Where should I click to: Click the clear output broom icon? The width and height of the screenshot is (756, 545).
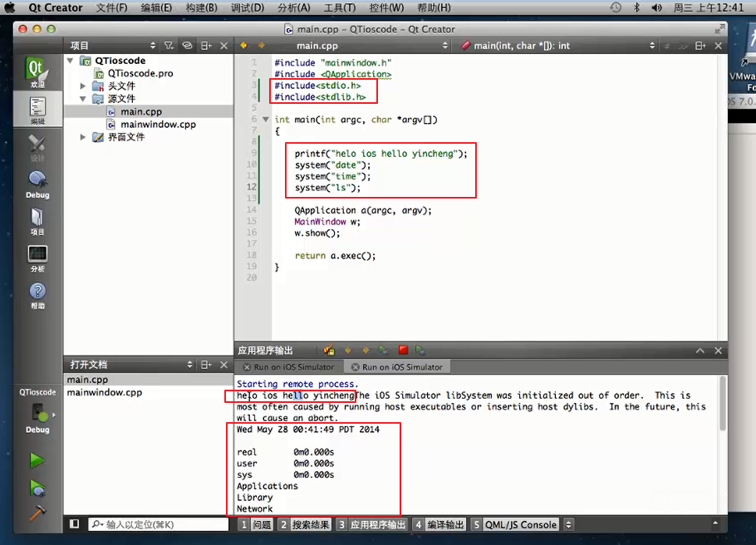pos(329,350)
